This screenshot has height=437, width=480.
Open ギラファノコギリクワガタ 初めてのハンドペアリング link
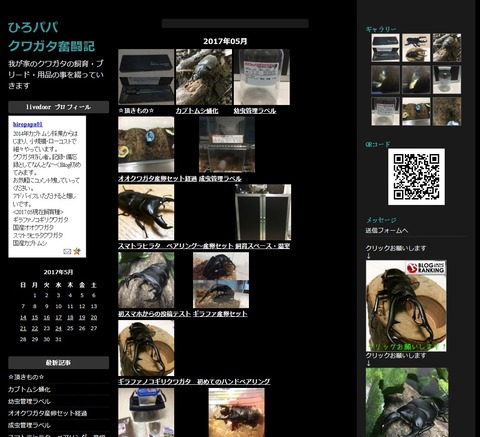pos(194,381)
